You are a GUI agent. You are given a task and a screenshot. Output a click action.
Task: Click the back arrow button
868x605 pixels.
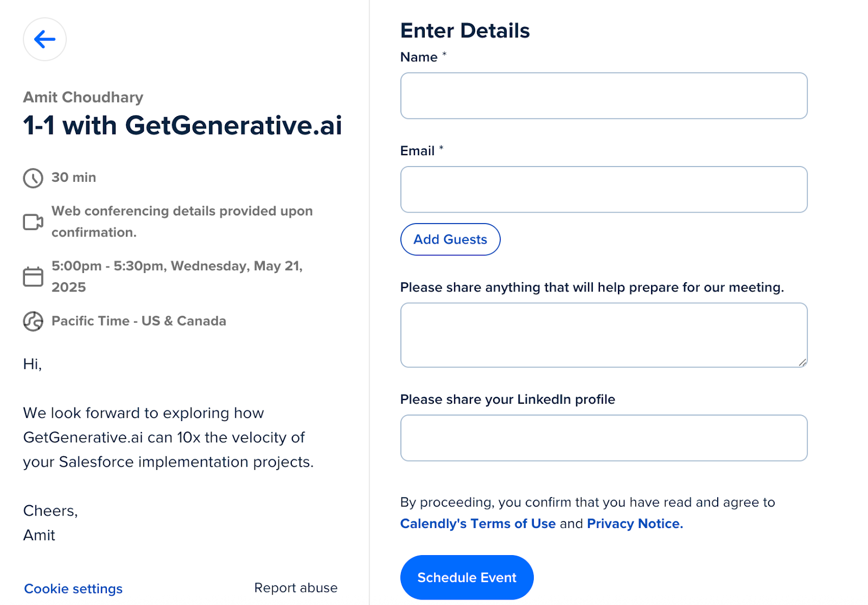tap(44, 39)
